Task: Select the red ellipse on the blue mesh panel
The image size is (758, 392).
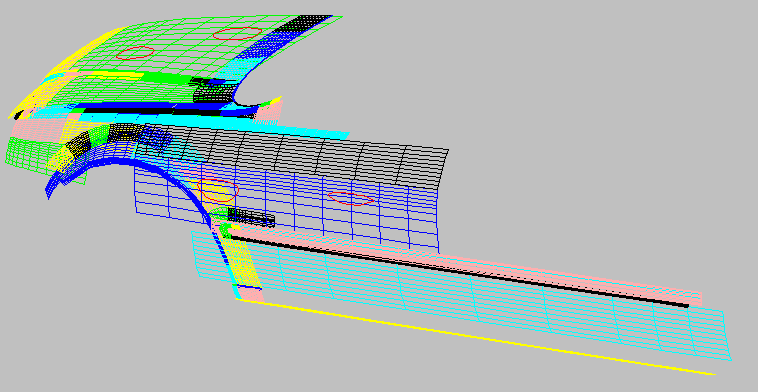Action: (x=351, y=198)
